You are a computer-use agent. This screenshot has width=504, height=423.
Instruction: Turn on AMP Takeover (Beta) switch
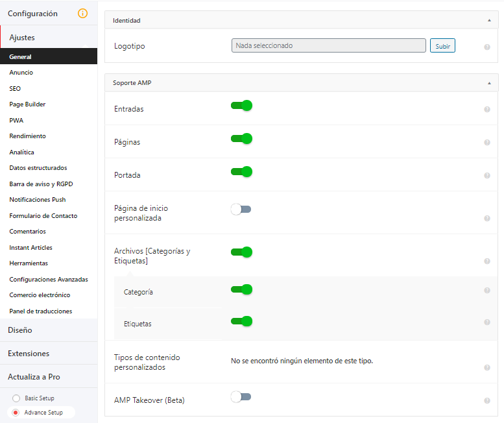[x=241, y=396]
